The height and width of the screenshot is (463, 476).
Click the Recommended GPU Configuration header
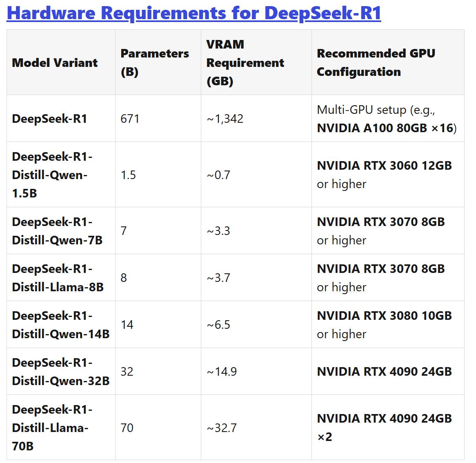click(x=388, y=62)
